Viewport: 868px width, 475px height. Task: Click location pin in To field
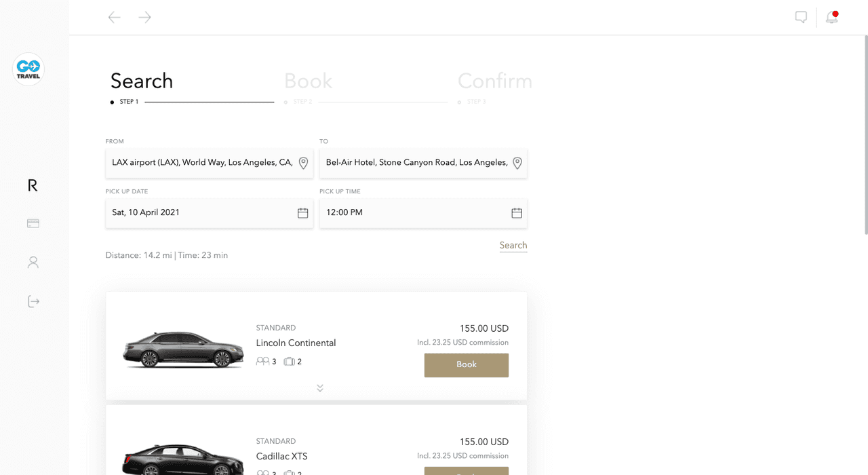[x=517, y=163]
